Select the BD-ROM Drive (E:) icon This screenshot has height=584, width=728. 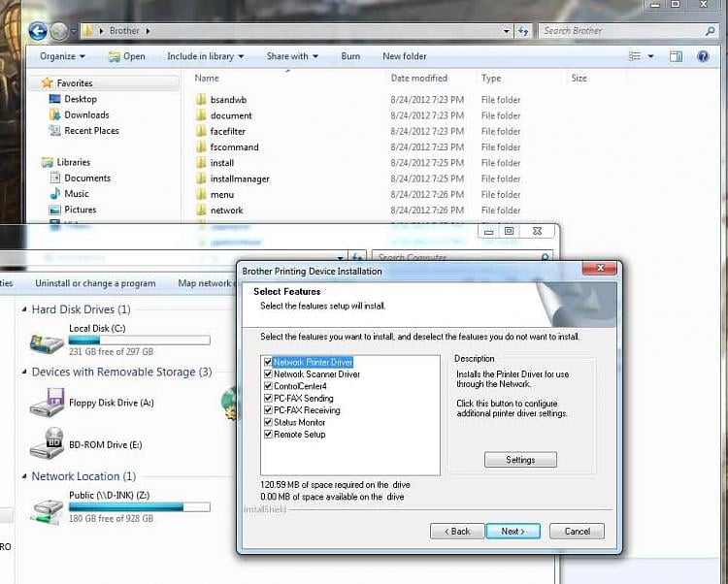[47, 444]
